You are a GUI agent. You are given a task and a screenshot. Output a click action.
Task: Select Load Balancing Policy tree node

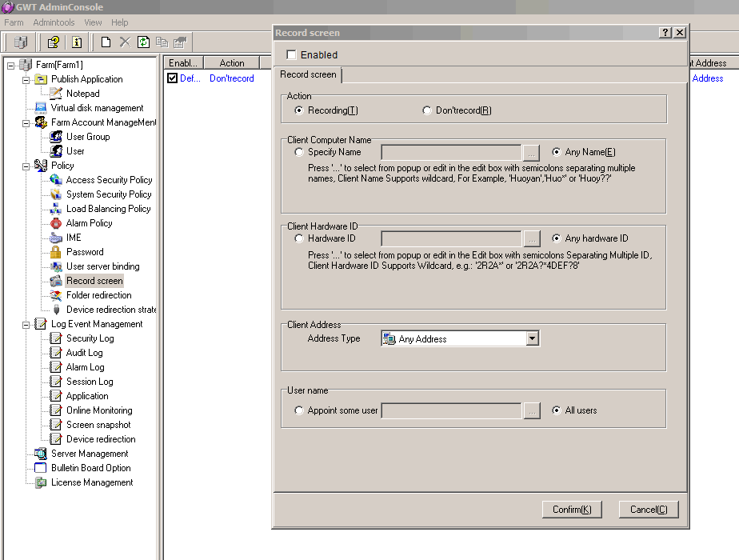coord(108,209)
